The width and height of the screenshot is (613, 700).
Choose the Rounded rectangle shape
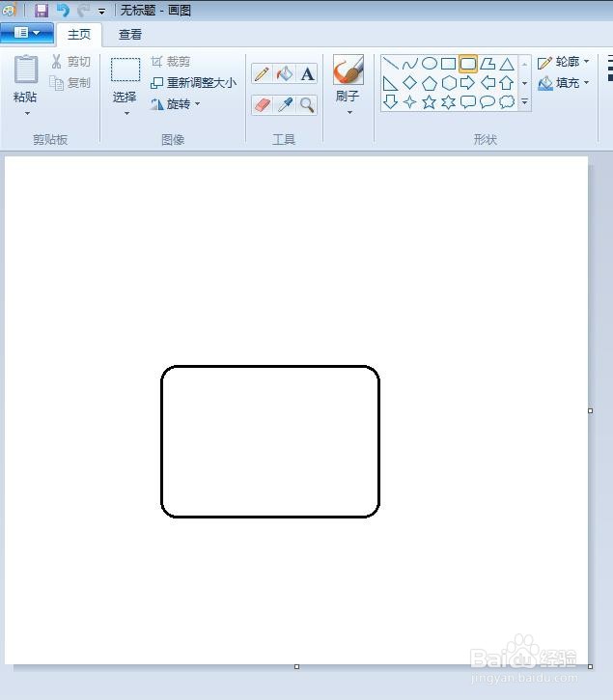[468, 64]
